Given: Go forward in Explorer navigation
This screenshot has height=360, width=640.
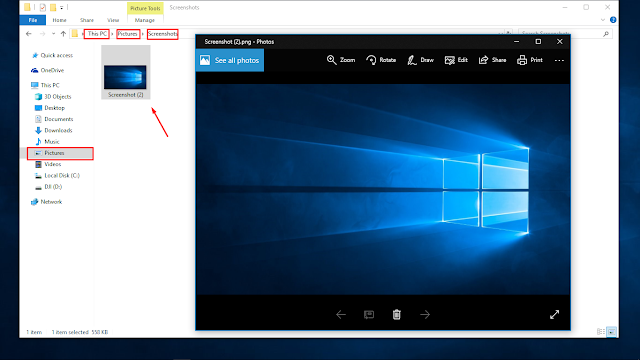Looking at the screenshot, I should pos(42,34).
